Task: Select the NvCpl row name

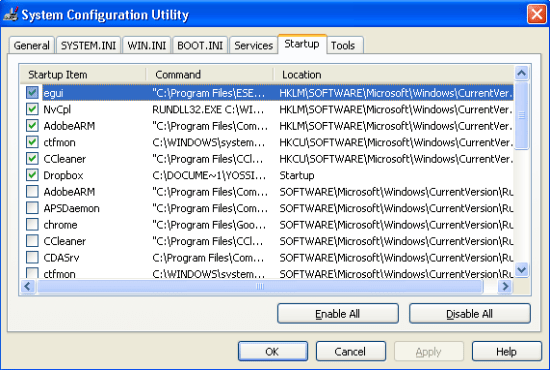Action: coord(57,110)
